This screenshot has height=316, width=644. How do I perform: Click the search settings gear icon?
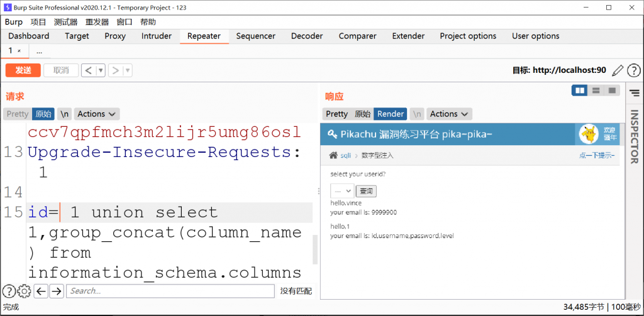point(25,291)
